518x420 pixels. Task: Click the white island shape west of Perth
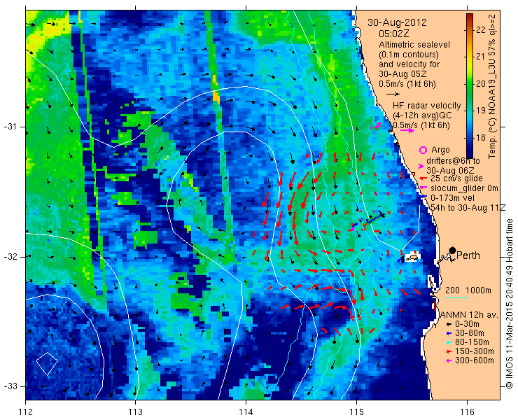412,257
